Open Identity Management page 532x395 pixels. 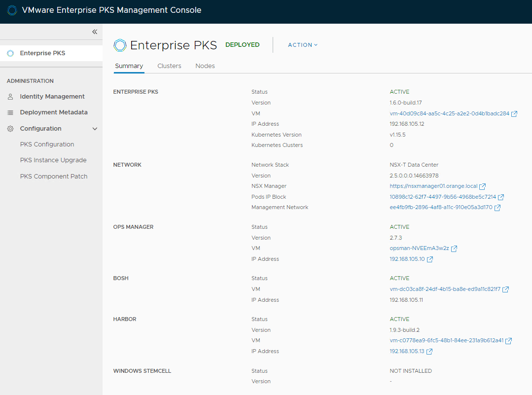point(52,96)
